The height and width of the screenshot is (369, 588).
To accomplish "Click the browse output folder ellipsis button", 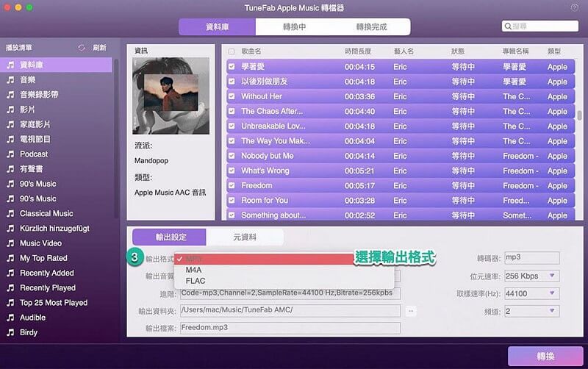I will point(411,311).
